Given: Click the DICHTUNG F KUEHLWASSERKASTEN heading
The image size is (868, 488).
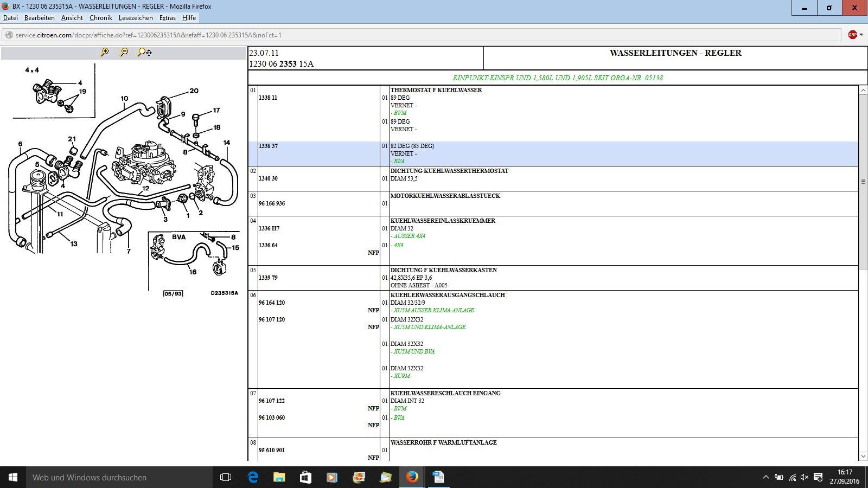Looking at the screenshot, I should pos(444,270).
